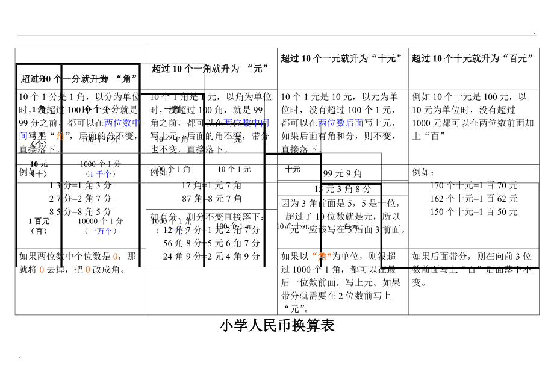Click the blue phrase "两位数后面"
Viewport: 554px width, 392px height.
pos(341,123)
